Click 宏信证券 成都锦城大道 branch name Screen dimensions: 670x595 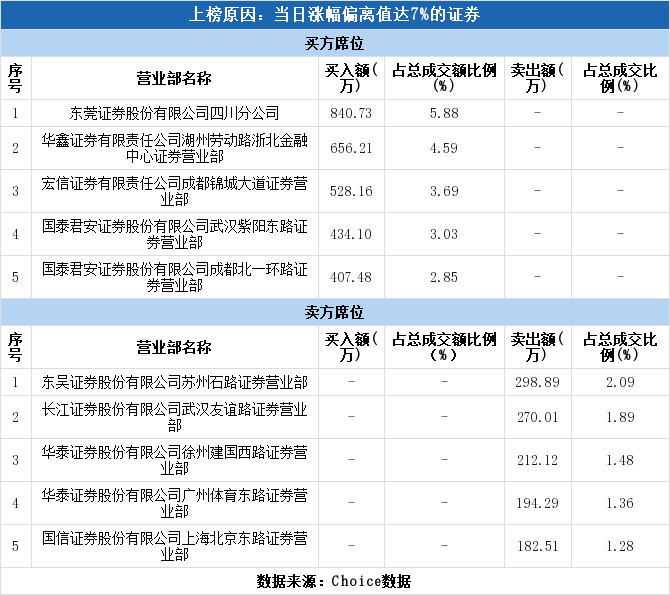click(x=174, y=191)
